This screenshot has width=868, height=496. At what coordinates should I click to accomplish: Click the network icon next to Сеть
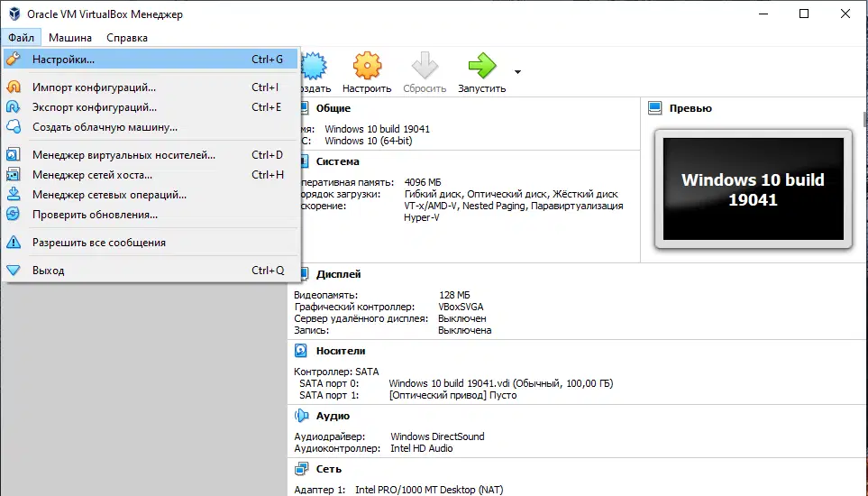point(301,469)
